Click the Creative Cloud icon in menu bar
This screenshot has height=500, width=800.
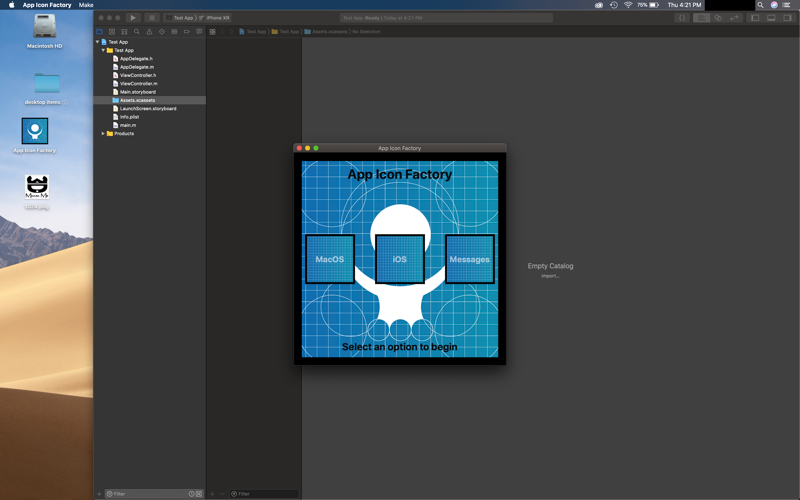tap(599, 5)
